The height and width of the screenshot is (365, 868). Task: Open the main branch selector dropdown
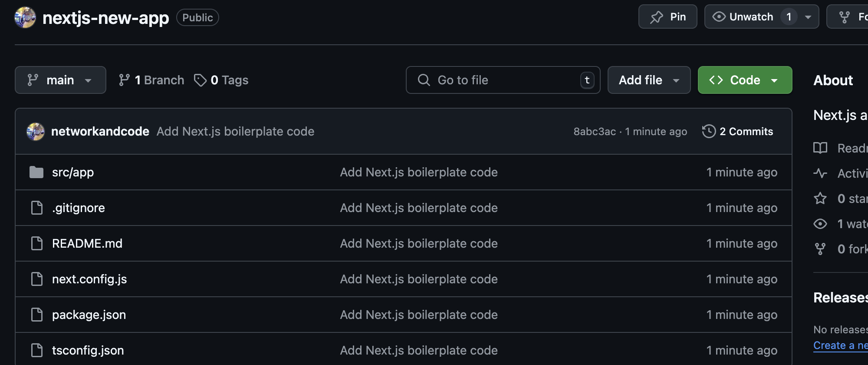click(x=60, y=80)
